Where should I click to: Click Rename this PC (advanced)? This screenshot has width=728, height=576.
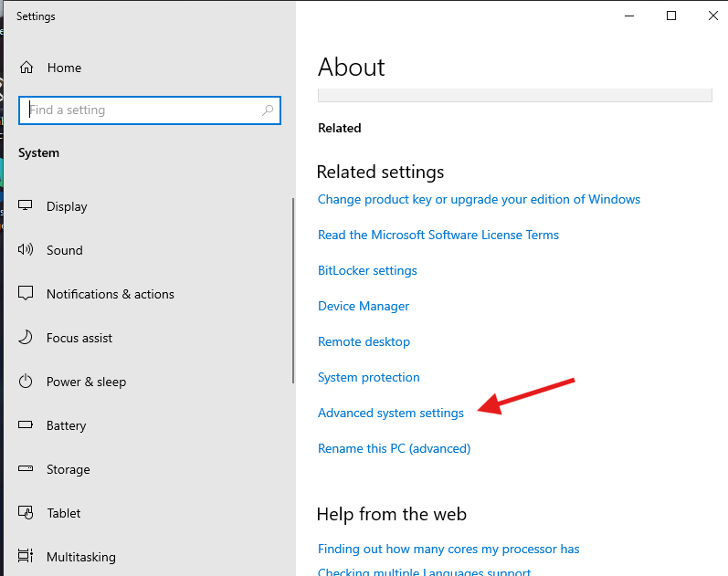tap(394, 448)
